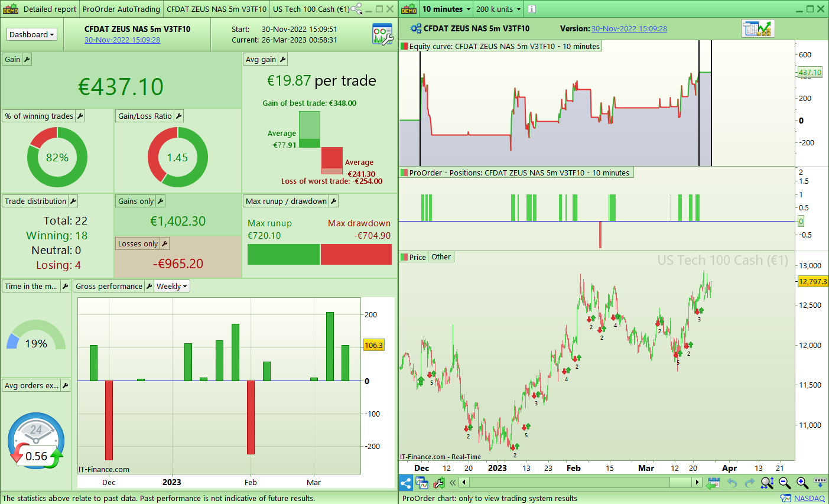Click the undo arrow in chart toolbar

(x=732, y=483)
